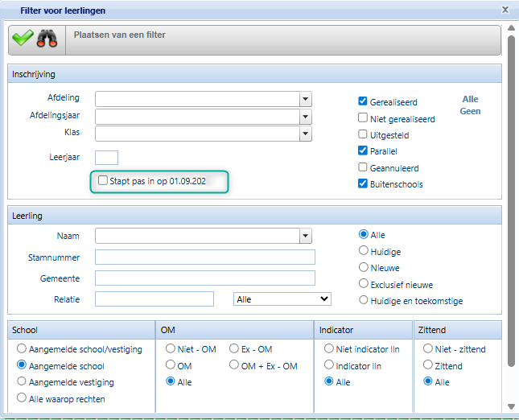The height and width of the screenshot is (420, 519).
Task: Click the binoculars search icon
Action: point(47,38)
